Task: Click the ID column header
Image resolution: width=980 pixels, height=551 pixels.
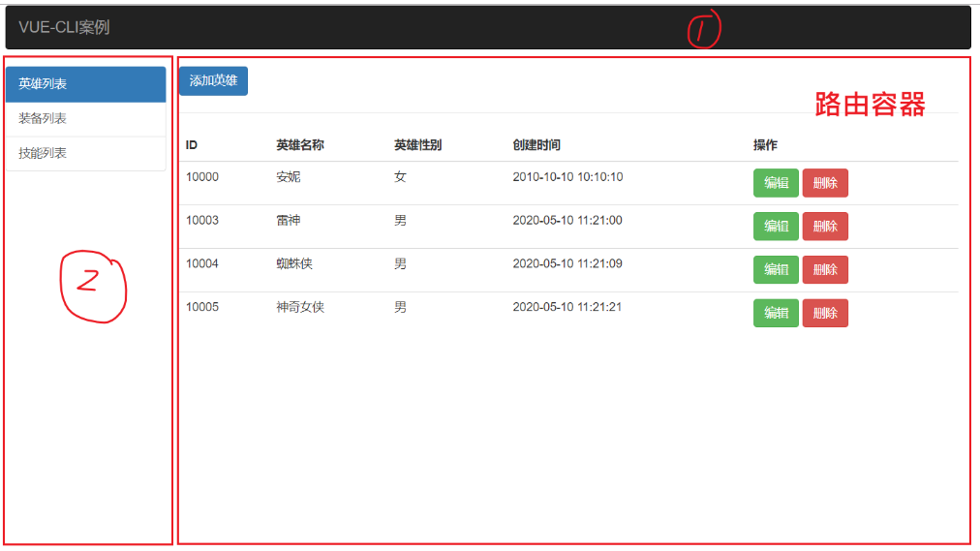Action: pyautogui.click(x=191, y=145)
